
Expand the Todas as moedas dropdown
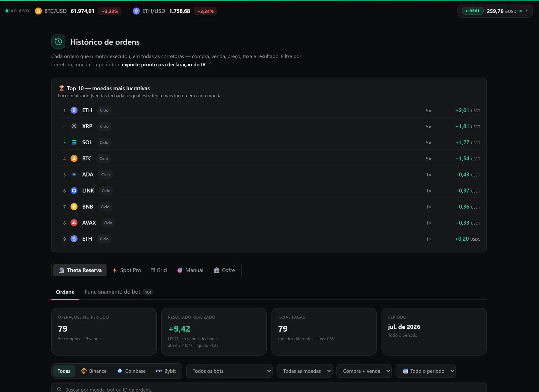coord(305,371)
